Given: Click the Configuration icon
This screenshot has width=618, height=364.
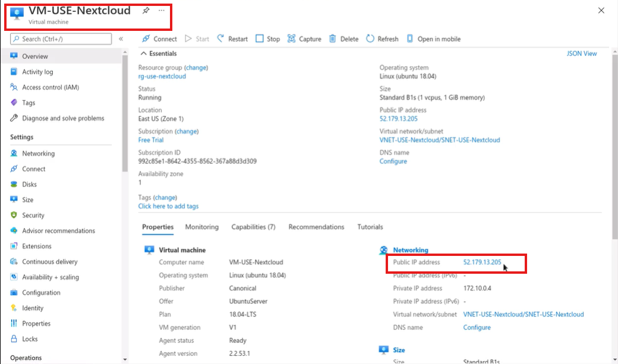Looking at the screenshot, I should coord(14,292).
